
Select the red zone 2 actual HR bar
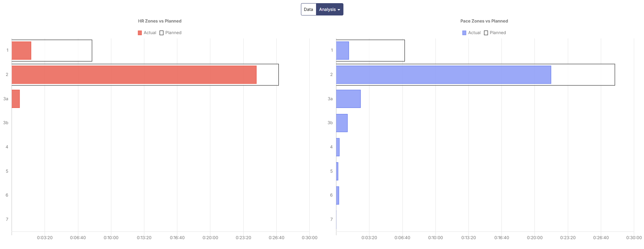point(134,75)
